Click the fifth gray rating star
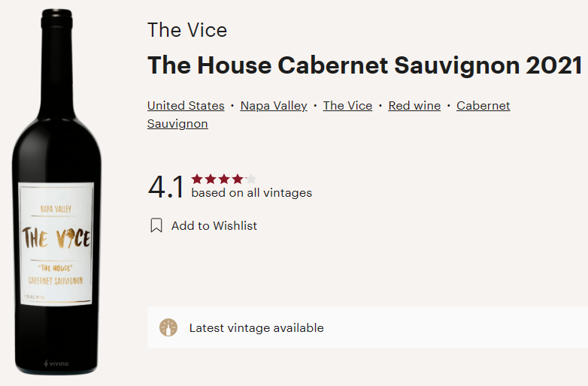 pyautogui.click(x=251, y=179)
